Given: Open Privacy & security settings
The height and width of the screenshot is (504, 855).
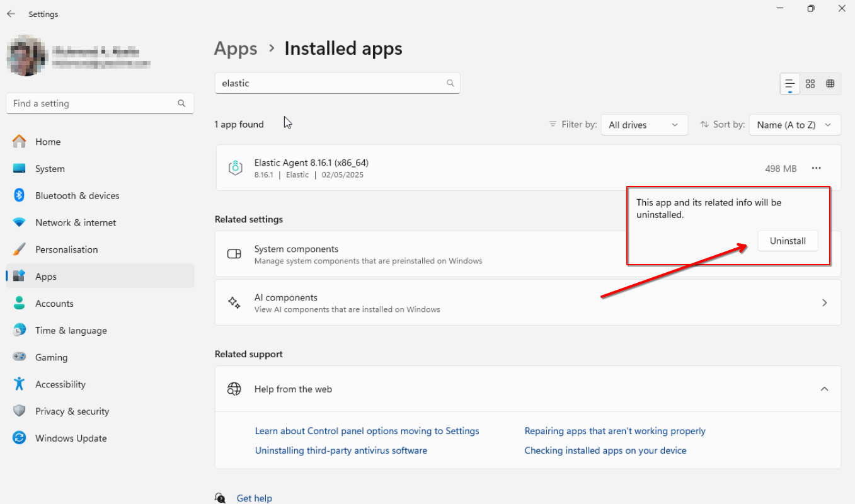Looking at the screenshot, I should [72, 411].
